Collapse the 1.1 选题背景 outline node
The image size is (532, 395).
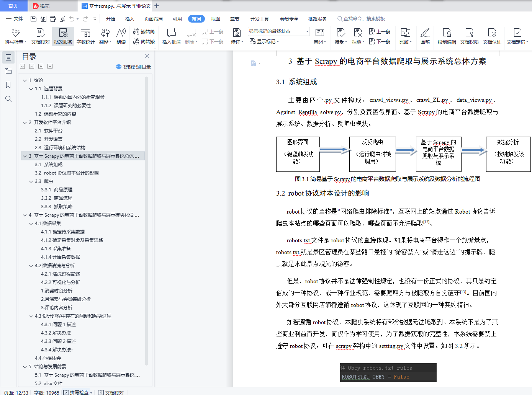[x=31, y=89]
